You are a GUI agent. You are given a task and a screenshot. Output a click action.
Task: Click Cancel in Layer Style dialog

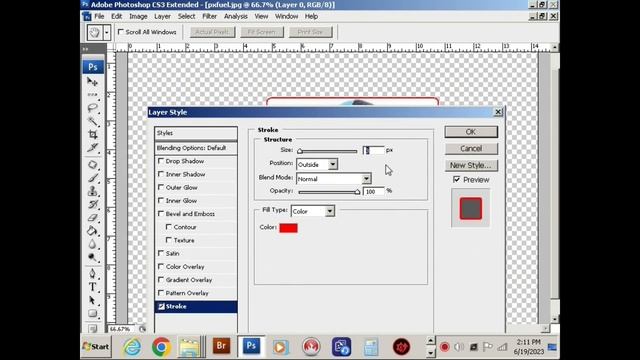point(471,149)
